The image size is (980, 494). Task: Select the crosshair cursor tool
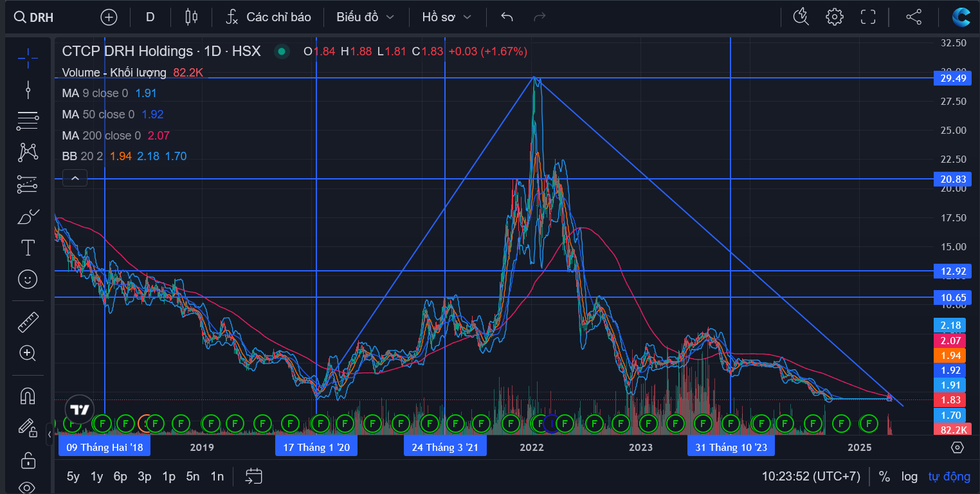(28, 58)
